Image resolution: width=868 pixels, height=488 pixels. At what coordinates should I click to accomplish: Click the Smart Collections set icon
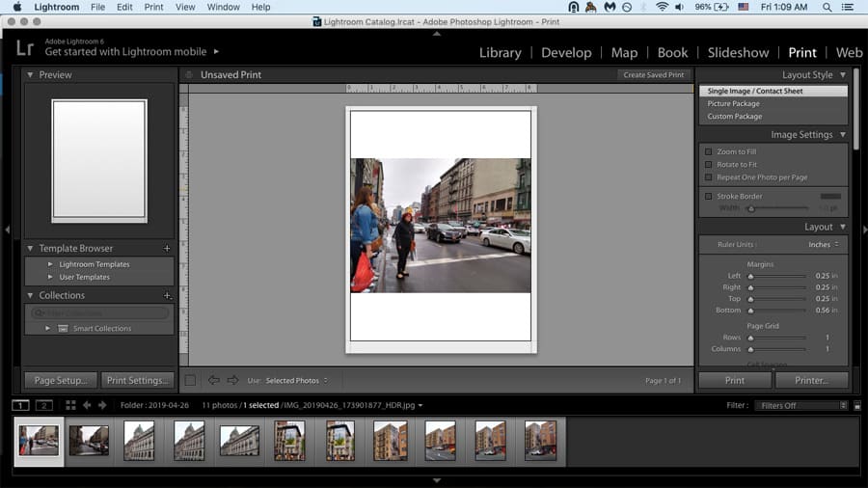tap(63, 329)
